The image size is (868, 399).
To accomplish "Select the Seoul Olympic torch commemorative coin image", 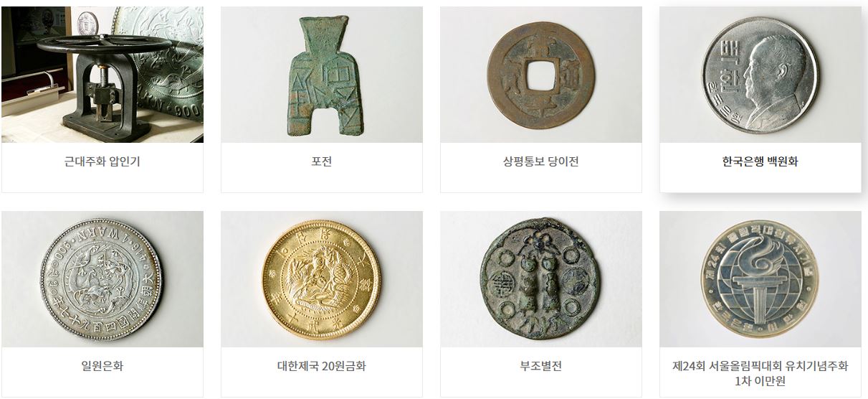I will pos(760,279).
